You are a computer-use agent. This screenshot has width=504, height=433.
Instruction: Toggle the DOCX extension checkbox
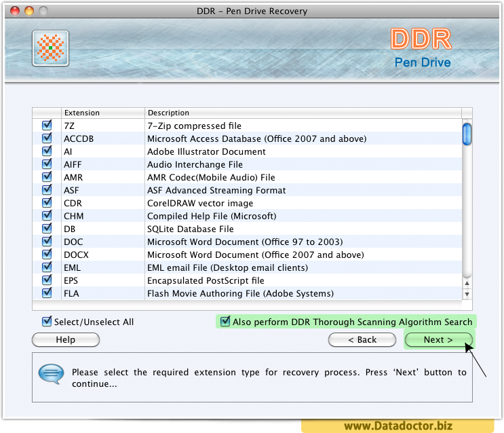click(47, 254)
